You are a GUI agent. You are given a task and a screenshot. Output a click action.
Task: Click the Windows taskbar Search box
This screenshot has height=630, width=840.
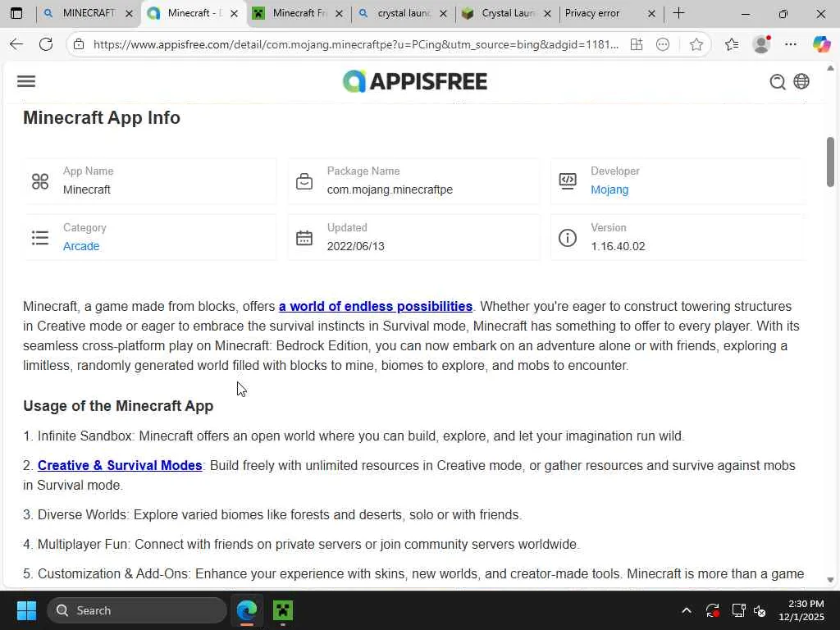point(137,610)
